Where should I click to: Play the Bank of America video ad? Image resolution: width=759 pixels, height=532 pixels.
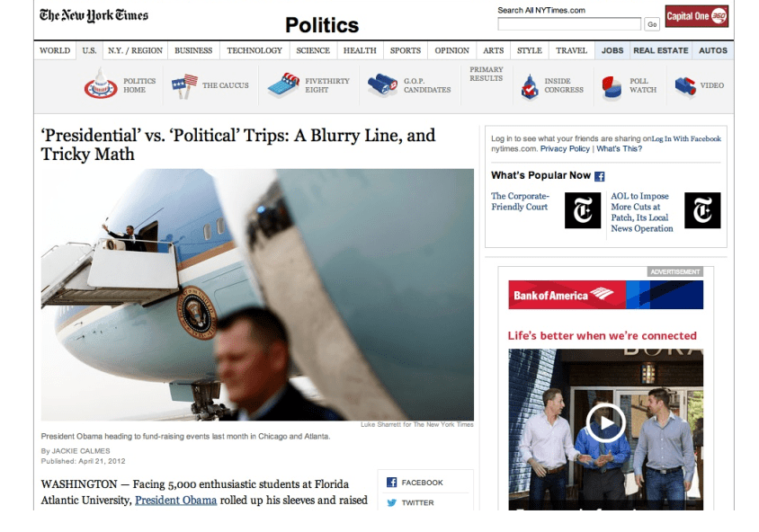click(605, 422)
